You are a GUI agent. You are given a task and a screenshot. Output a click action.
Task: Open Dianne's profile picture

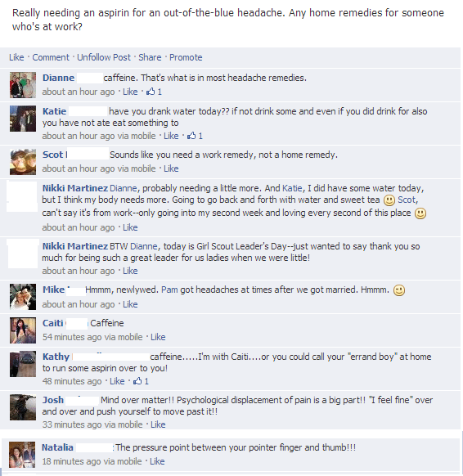coord(23,85)
